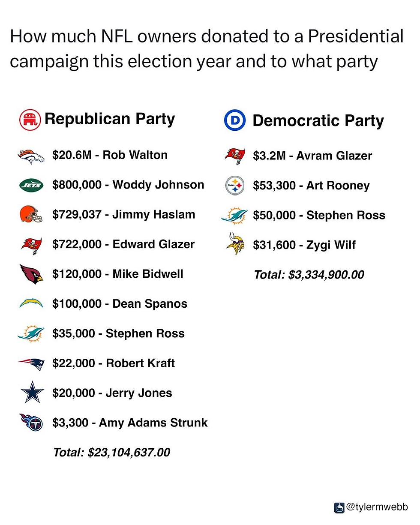Click the $20.6M - Rob Walton entry

110,155
